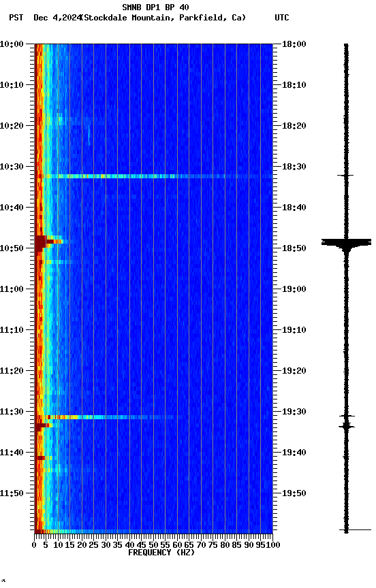The height and width of the screenshot is (588, 376).
Task: Click the frequency axis label '10'
Action: click(x=58, y=546)
